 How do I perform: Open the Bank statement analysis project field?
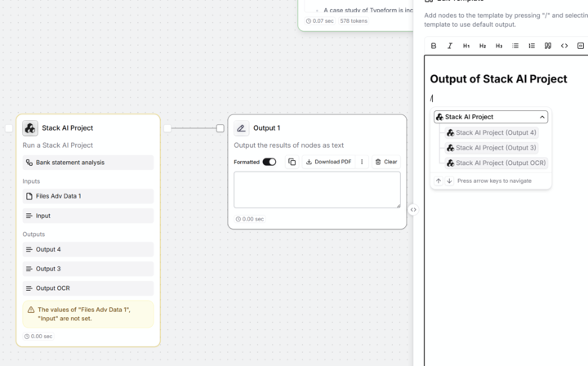pyautogui.click(x=88, y=163)
